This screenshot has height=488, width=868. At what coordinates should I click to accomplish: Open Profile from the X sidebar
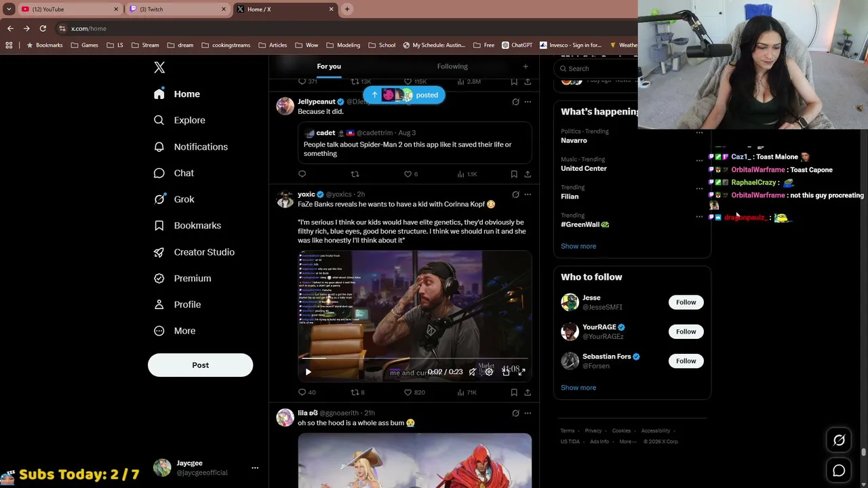[x=178, y=304]
